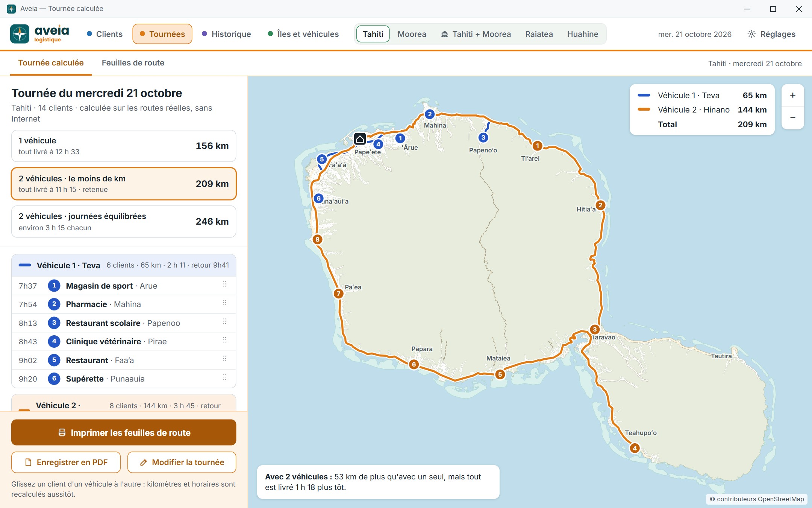Viewport: 812px width, 508px height.
Task: Click orange marker 8 on west coast
Action: pos(318,239)
